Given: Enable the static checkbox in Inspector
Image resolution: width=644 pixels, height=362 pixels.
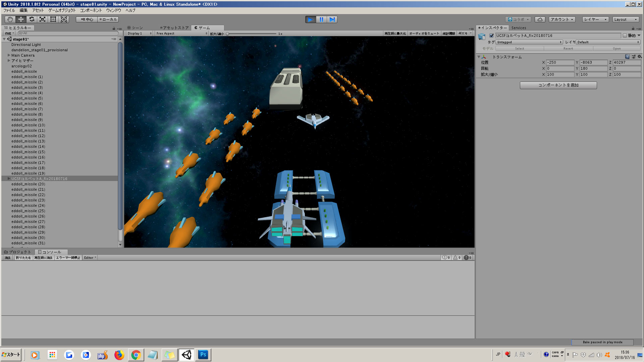Looking at the screenshot, I should [x=625, y=36].
